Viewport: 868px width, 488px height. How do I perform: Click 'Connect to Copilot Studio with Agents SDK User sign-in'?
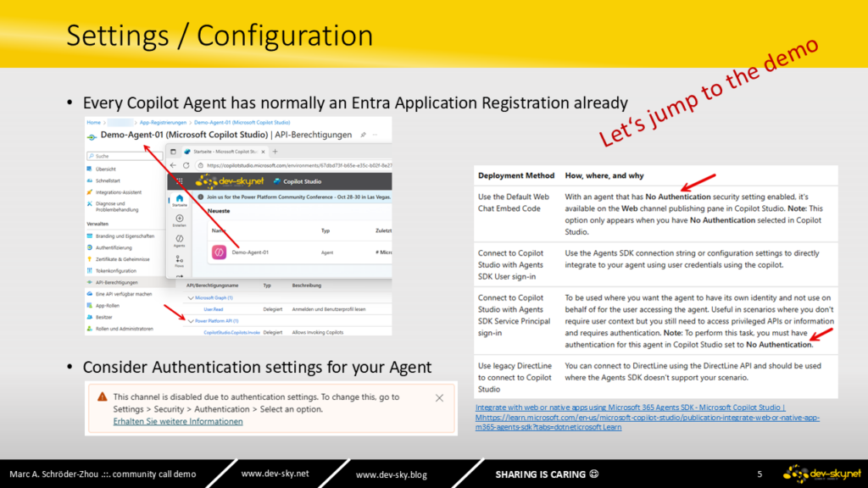pyautogui.click(x=510, y=264)
